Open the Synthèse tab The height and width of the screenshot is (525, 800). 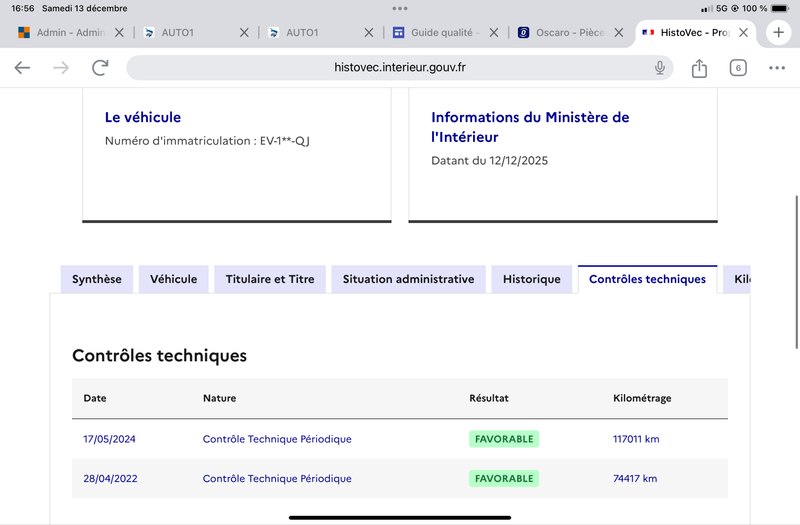97,279
